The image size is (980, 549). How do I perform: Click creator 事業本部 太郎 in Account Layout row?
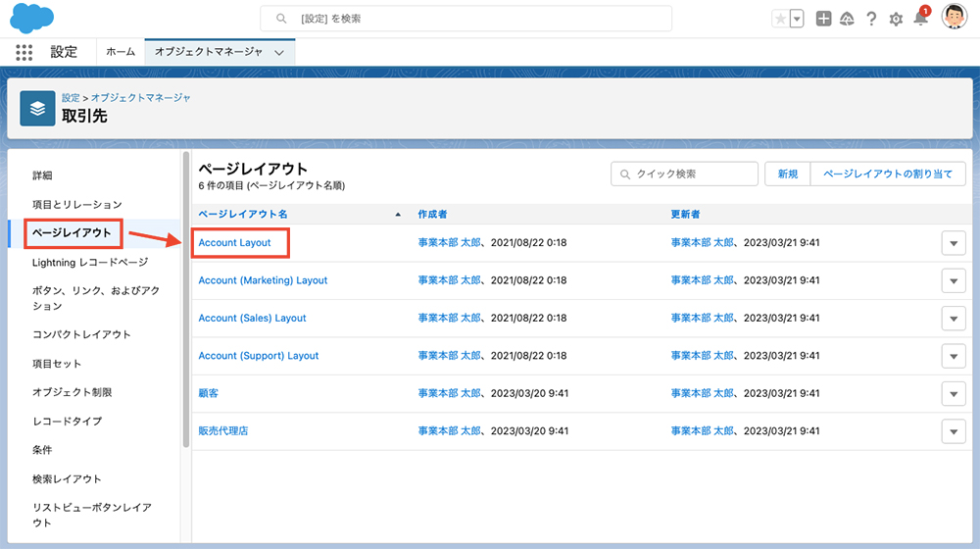coord(450,242)
